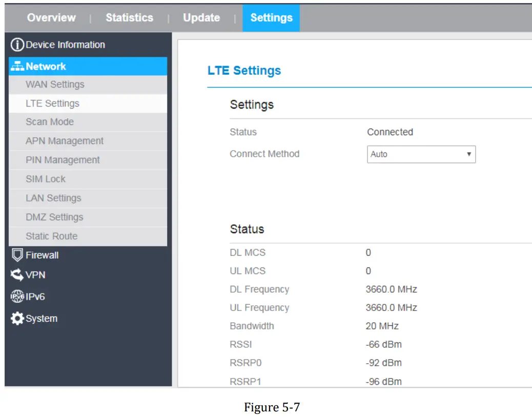This screenshot has width=532, height=417.
Task: Click the Device Information info icon
Action: pyautogui.click(x=17, y=45)
